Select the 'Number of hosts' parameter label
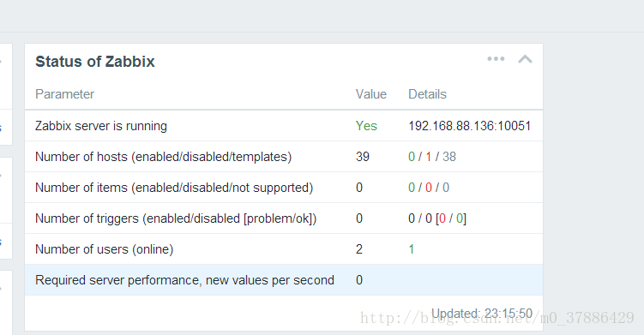Viewport: 644px width, 335px height. [164, 157]
